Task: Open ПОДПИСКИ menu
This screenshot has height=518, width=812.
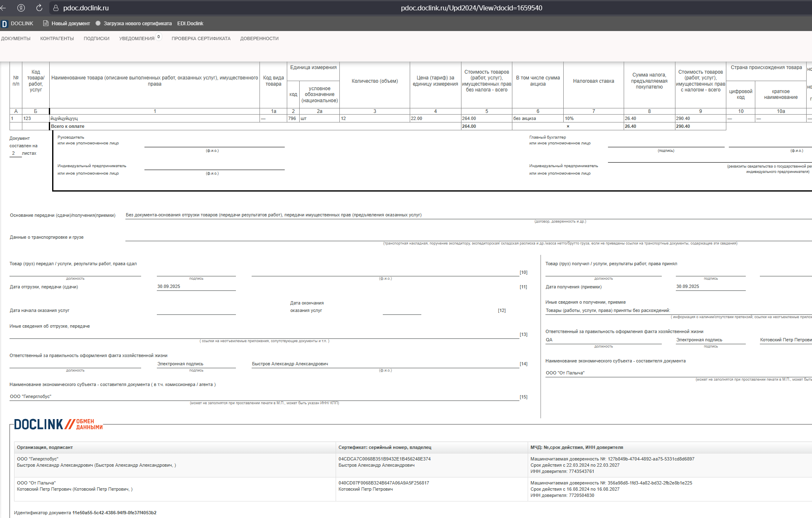Action: (x=96, y=38)
